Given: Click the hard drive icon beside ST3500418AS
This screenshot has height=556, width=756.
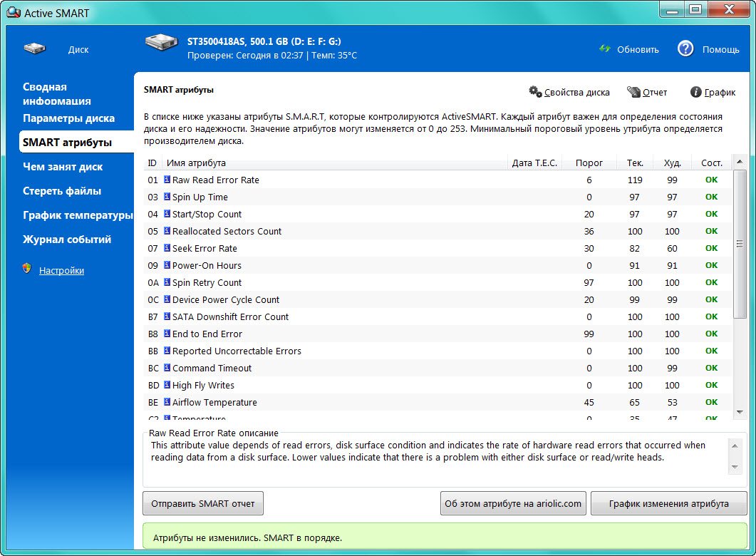Looking at the screenshot, I should coord(162,42).
